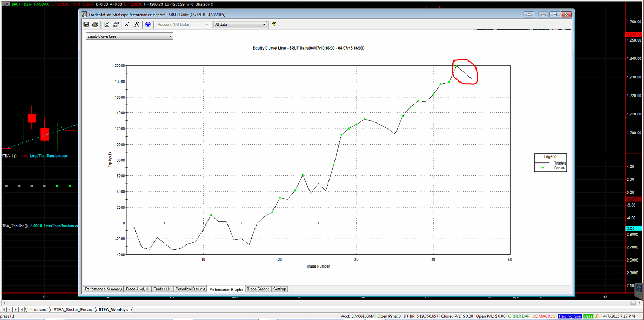Click the Trade Number axis label
Viewport: 644px width, 320px height.
click(318, 266)
